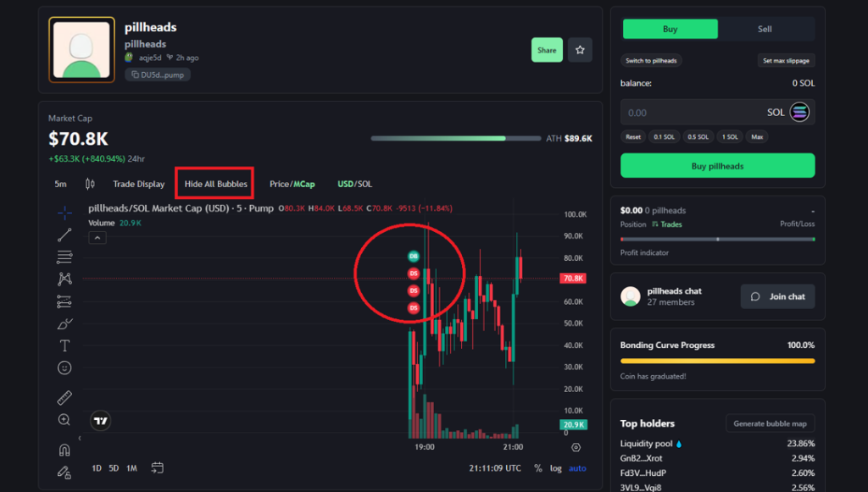This screenshot has height=492, width=868.
Task: Click the green DB trade bubble
Action: click(x=414, y=256)
